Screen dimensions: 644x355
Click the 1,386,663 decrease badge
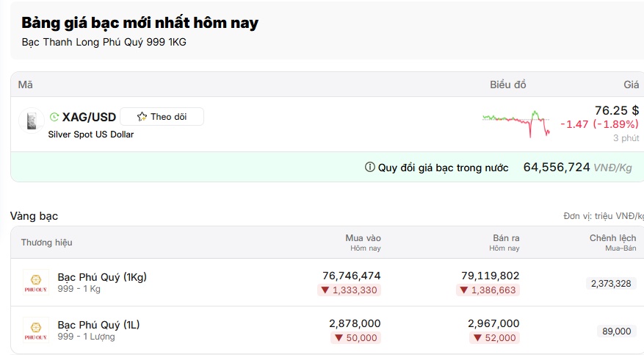point(488,290)
